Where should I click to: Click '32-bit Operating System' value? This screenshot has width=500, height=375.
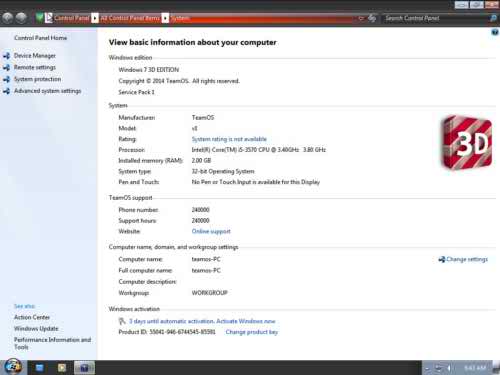223,171
